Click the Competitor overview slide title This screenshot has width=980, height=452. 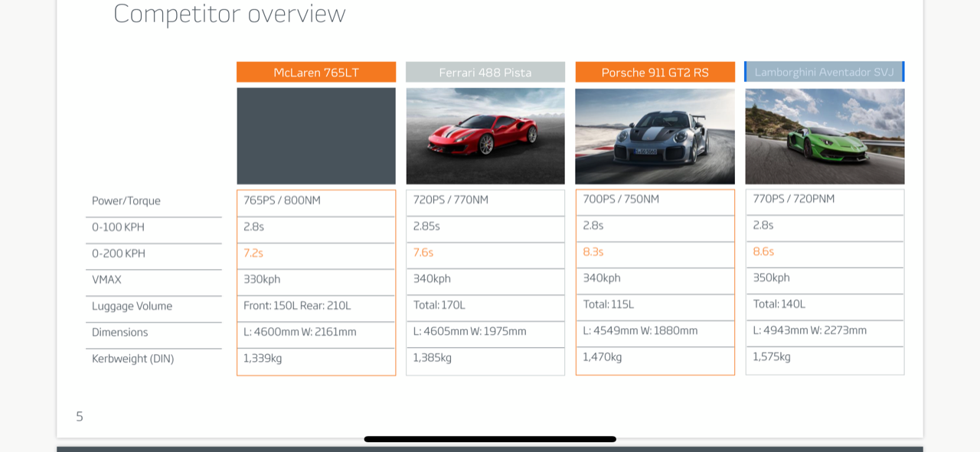pos(230,14)
